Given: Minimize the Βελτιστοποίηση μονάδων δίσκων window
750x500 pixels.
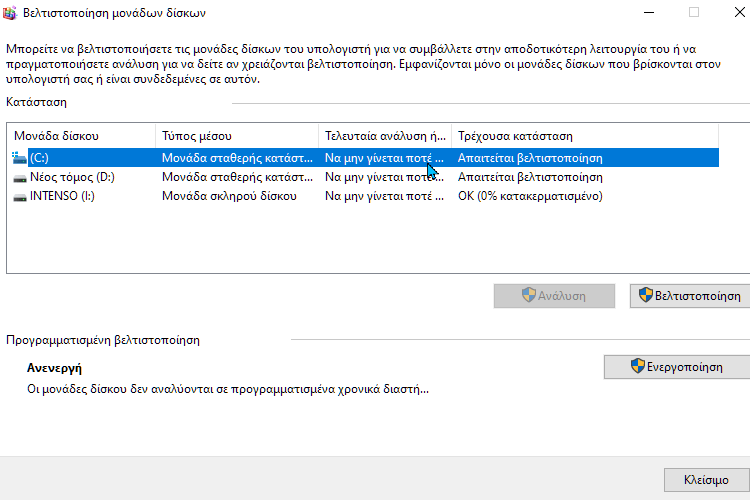Looking at the screenshot, I should [649, 12].
